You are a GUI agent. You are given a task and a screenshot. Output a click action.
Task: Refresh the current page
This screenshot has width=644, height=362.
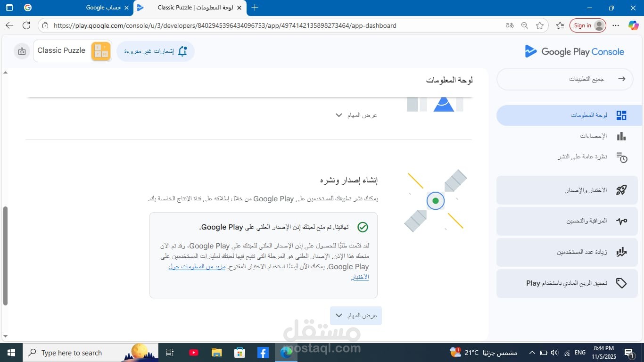[x=26, y=25]
